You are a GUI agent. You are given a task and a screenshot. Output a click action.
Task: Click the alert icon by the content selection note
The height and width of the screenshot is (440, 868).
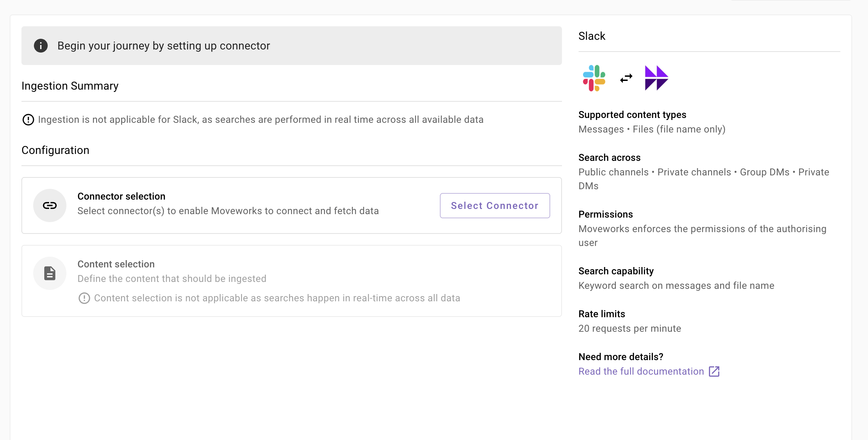pos(84,298)
